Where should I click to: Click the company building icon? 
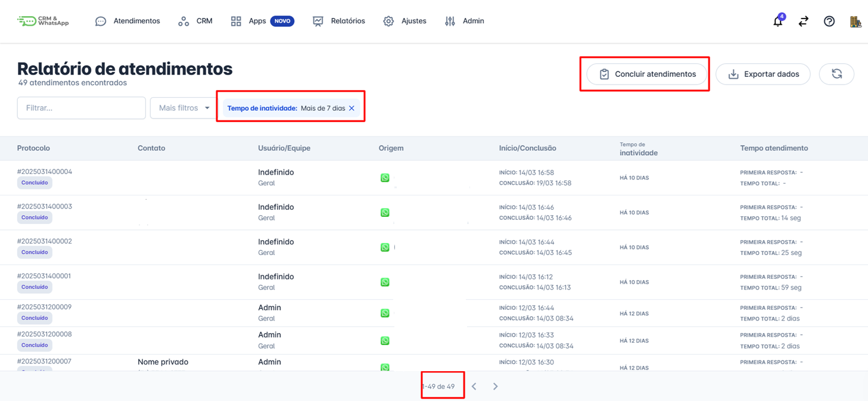855,21
